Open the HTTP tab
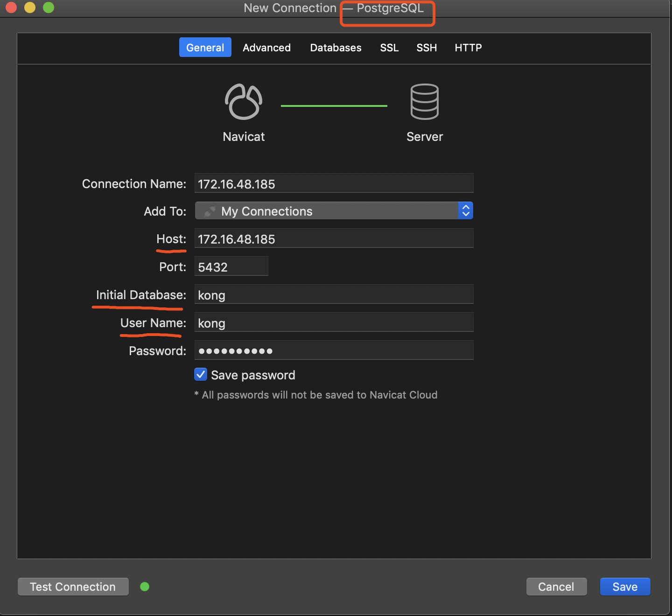The width and height of the screenshot is (672, 616). pos(468,48)
